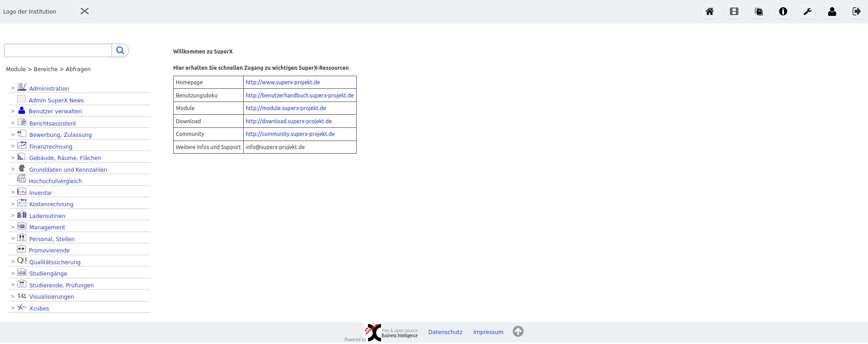868x344 pixels.
Task: Click the info icon in top bar
Action: coord(783,12)
